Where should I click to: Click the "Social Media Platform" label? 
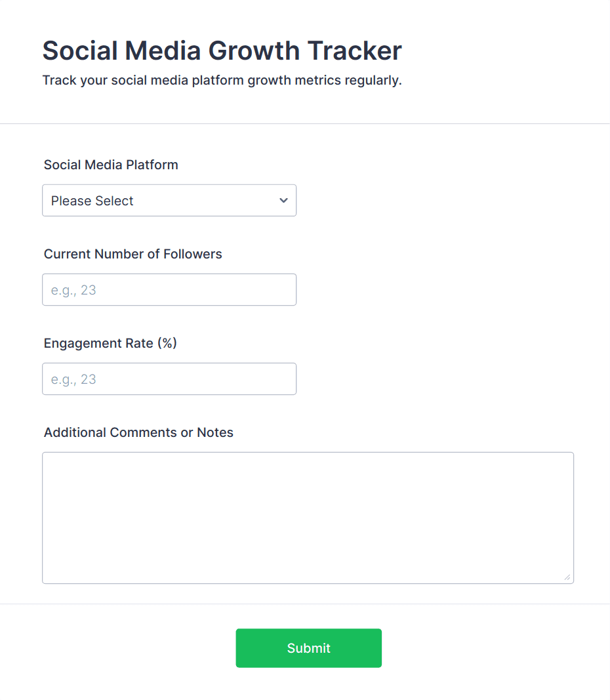coord(111,165)
